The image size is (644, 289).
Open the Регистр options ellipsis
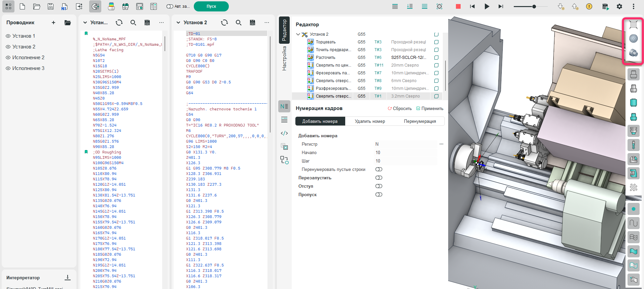(x=441, y=144)
